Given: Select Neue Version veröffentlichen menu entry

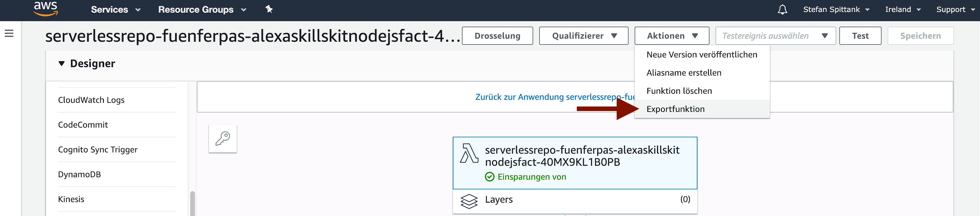Looking at the screenshot, I should click(x=702, y=54).
